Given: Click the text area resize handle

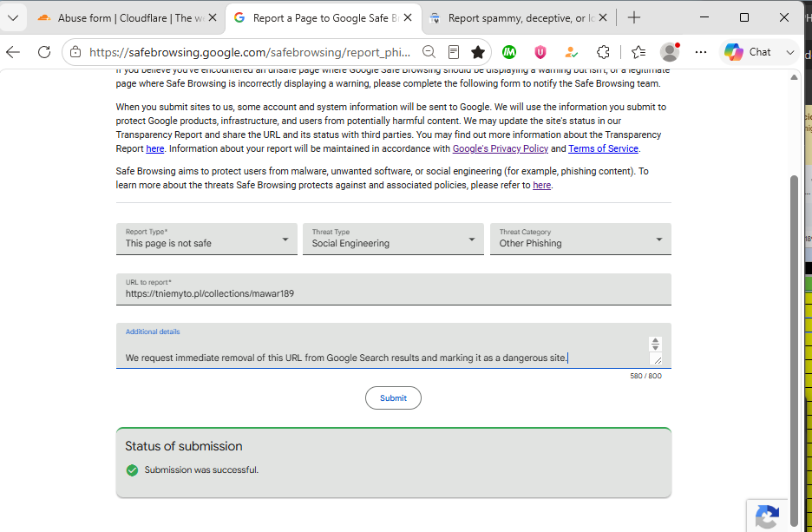Looking at the screenshot, I should point(658,360).
